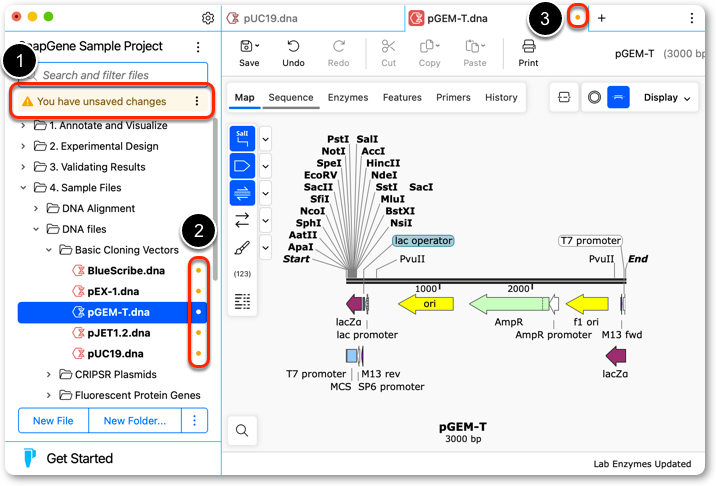Click the show translations arrows icon
The width and height of the screenshot is (716, 486).
point(242,220)
